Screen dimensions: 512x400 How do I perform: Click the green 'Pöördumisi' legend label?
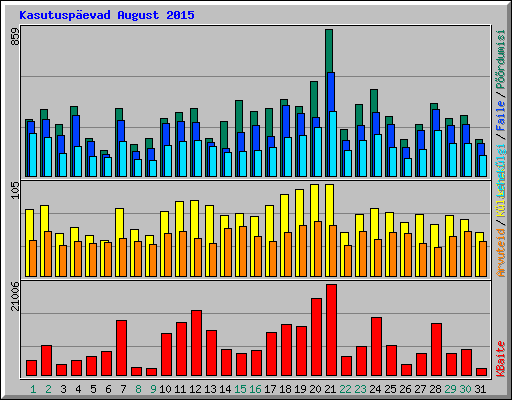tap(501, 59)
